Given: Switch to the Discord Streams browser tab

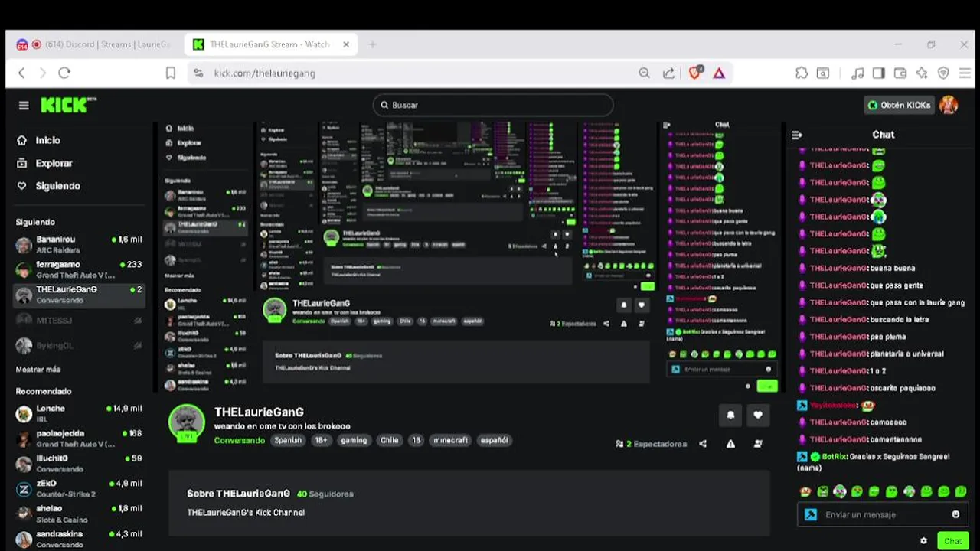Looking at the screenshot, I should [x=95, y=44].
